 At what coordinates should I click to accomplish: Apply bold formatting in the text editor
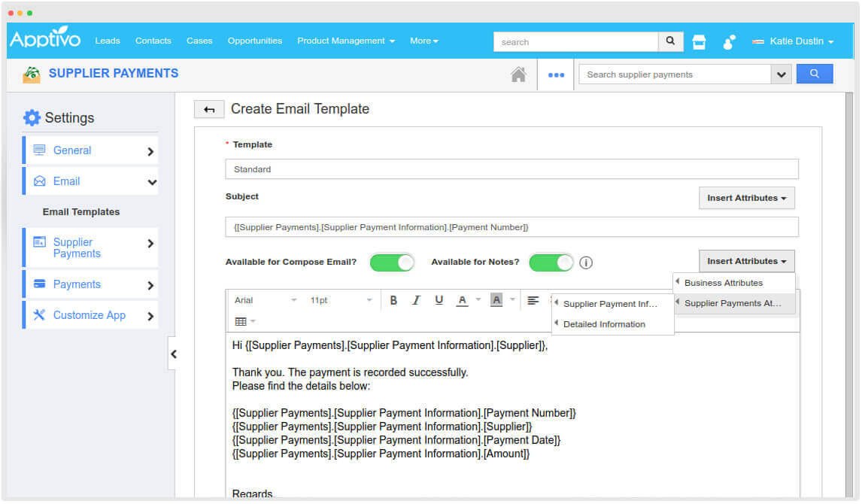point(393,299)
